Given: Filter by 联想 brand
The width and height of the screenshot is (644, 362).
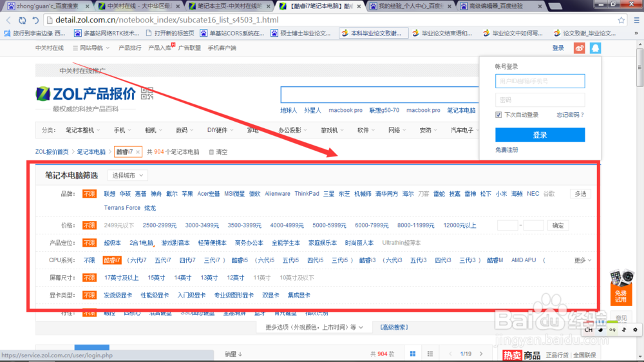Looking at the screenshot, I should tap(109, 194).
